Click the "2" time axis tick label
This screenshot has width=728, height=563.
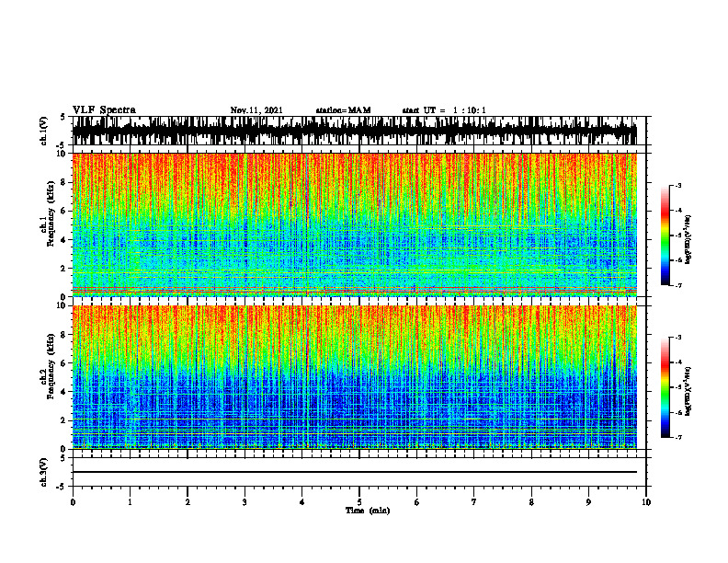click(x=188, y=502)
